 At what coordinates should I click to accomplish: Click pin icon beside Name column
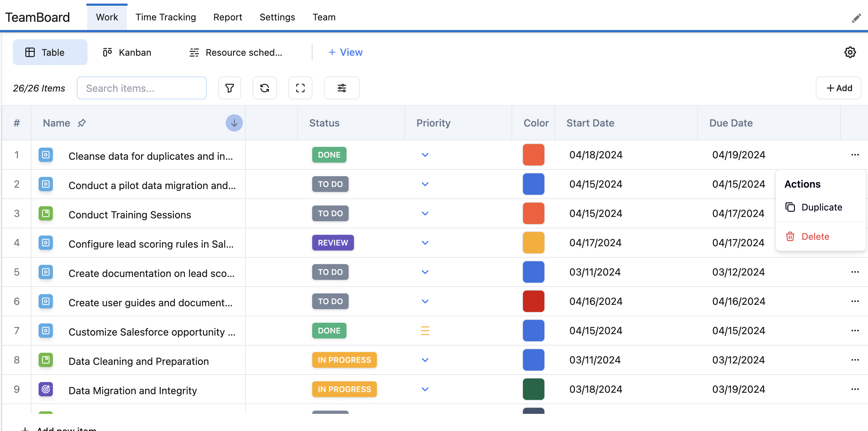pyautogui.click(x=82, y=123)
